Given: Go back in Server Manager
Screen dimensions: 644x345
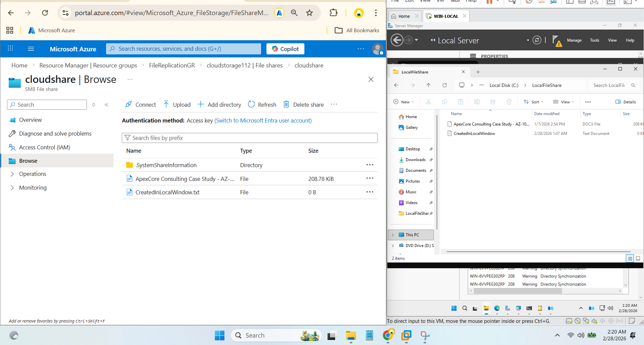Looking at the screenshot, I should click(x=397, y=40).
